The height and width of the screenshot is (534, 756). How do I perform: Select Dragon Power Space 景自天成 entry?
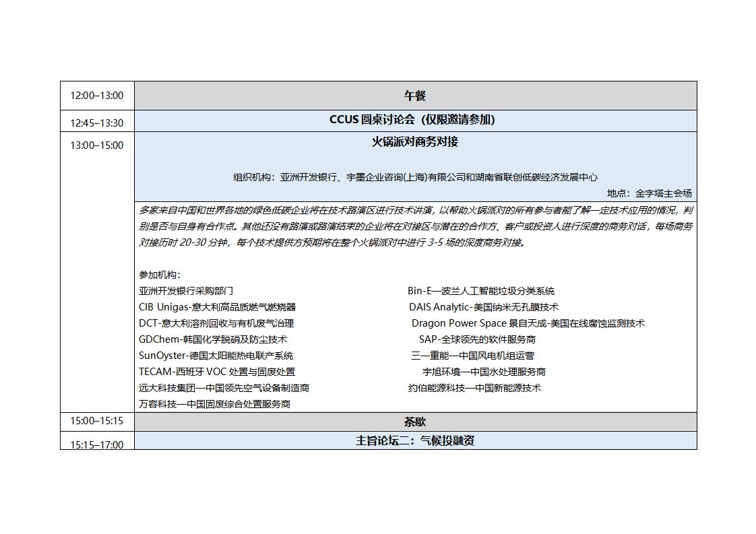coord(528,323)
